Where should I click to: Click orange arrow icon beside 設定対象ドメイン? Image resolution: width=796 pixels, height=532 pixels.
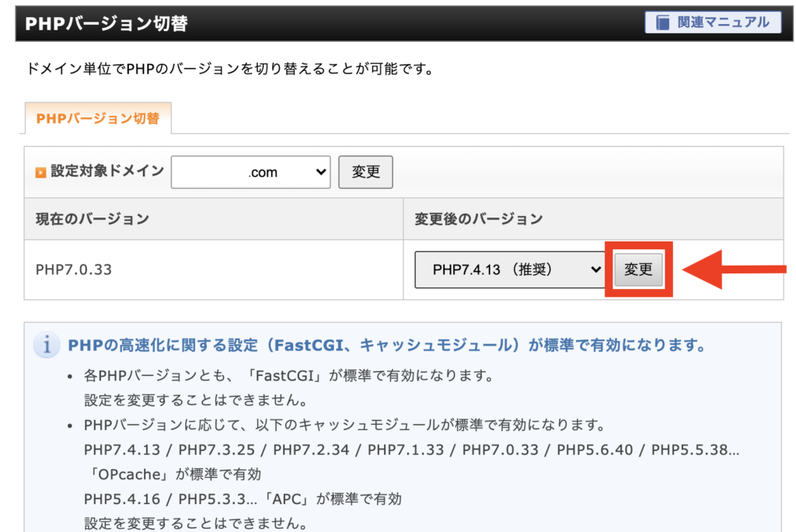pyautogui.click(x=40, y=172)
